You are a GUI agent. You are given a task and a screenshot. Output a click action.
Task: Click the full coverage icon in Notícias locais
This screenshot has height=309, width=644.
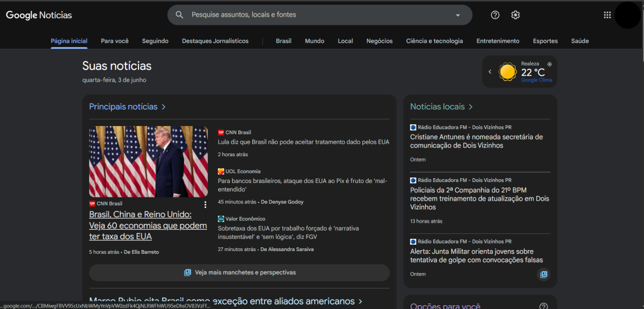(x=544, y=274)
